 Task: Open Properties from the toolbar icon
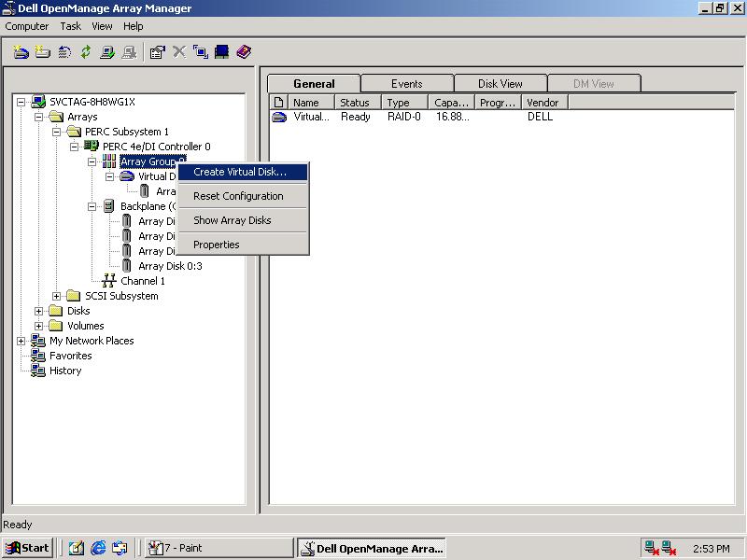point(157,52)
